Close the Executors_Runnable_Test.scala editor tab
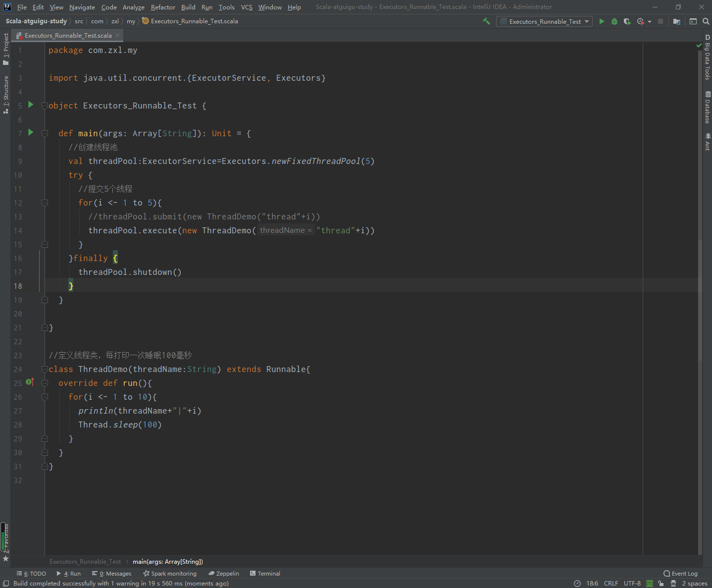712x588 pixels. coord(117,35)
